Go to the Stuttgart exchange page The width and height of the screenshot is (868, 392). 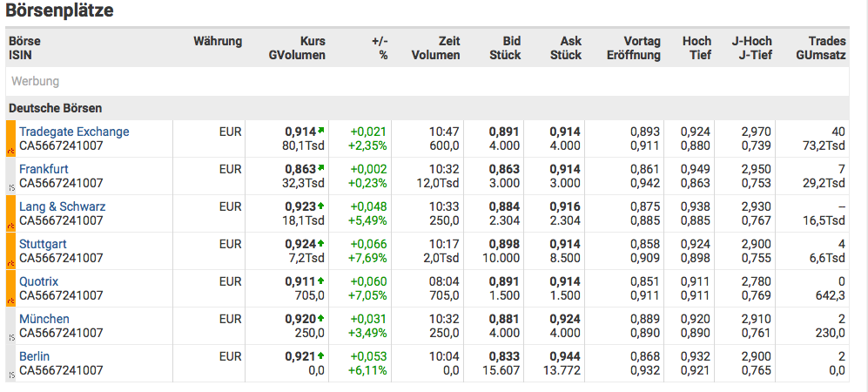tap(43, 244)
